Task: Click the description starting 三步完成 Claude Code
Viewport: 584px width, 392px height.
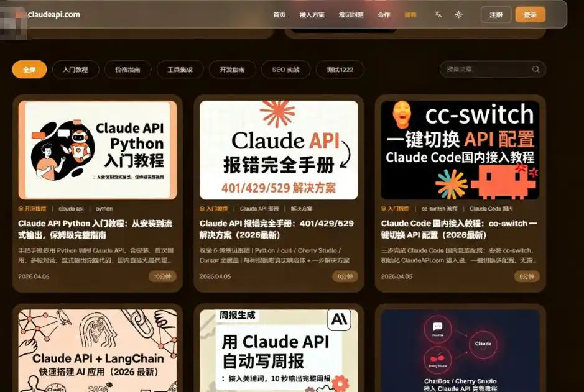Action: pyautogui.click(x=459, y=255)
